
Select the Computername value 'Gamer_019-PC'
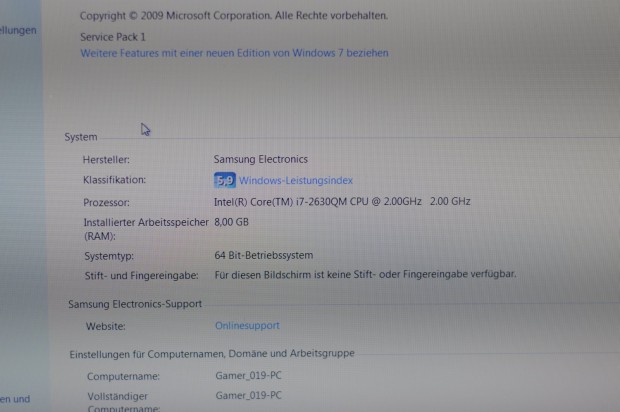point(248,376)
